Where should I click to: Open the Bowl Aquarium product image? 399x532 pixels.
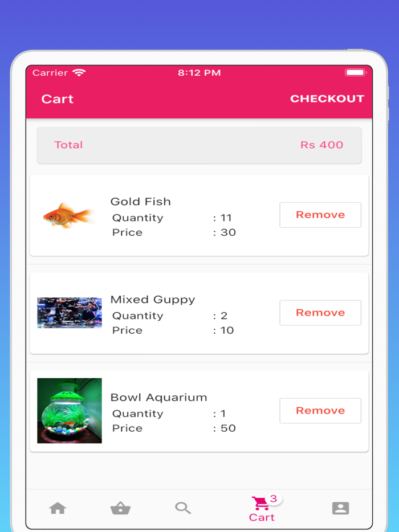coord(70,411)
